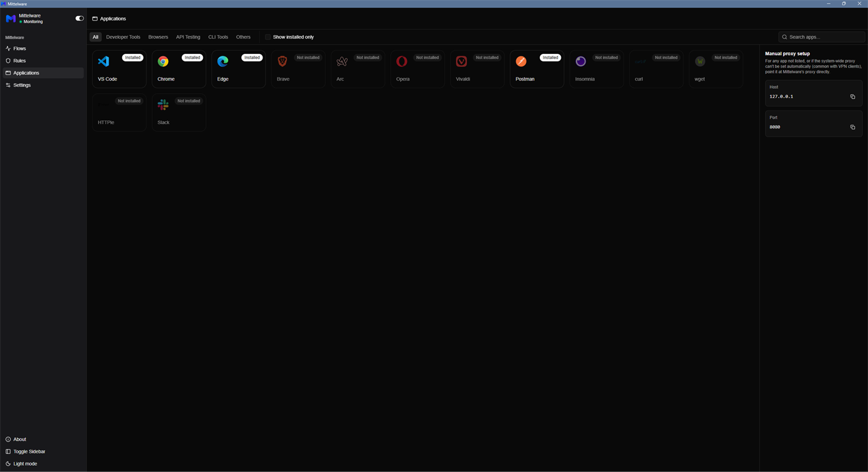
Task: Click the Edge browser icon
Action: click(223, 61)
